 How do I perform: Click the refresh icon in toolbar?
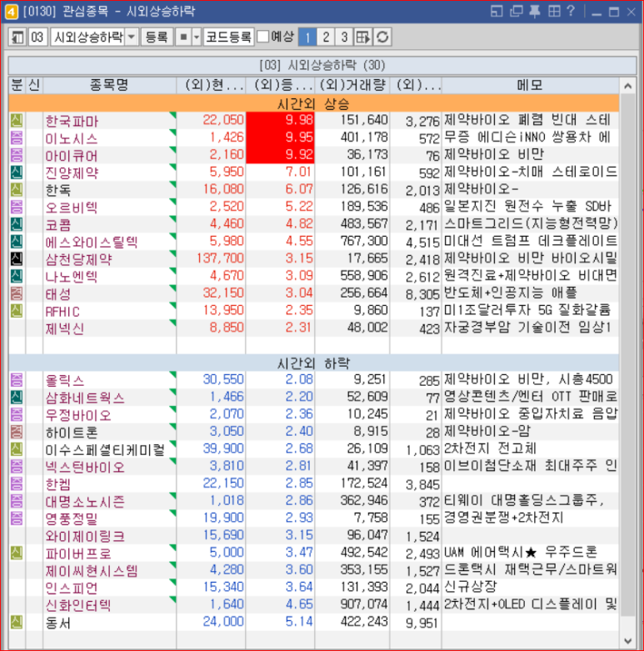click(382, 38)
